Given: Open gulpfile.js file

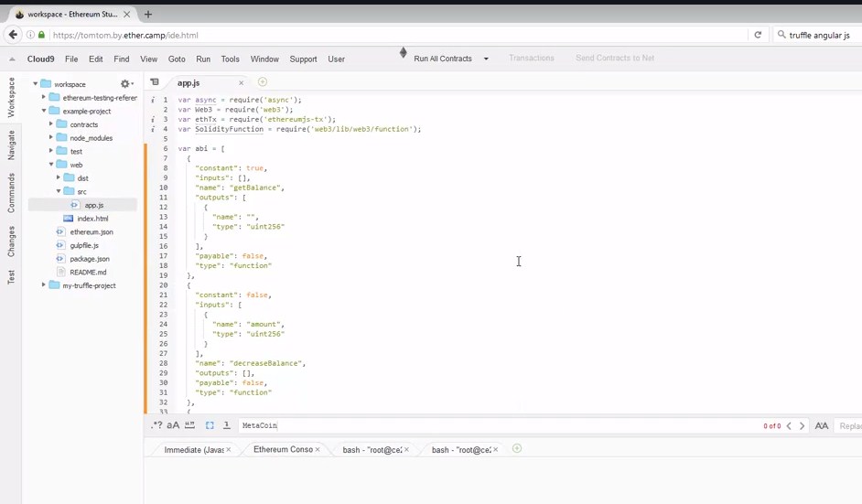Looking at the screenshot, I should 84,245.
